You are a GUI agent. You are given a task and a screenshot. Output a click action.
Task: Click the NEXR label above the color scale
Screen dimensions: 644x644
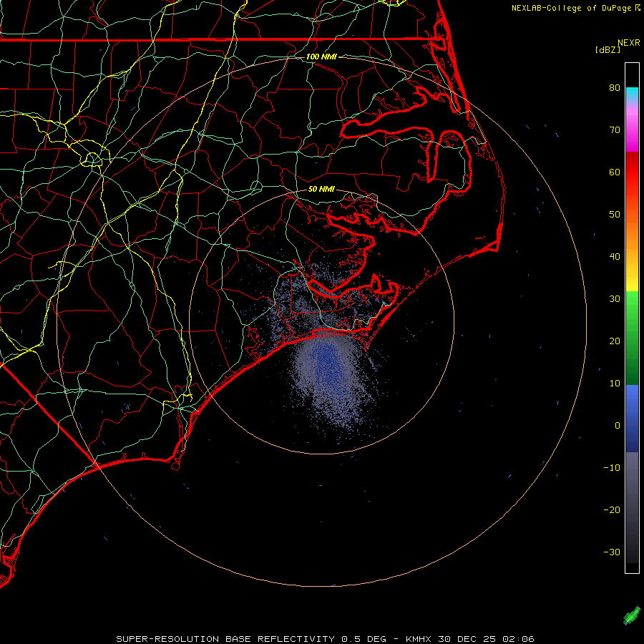(x=629, y=43)
